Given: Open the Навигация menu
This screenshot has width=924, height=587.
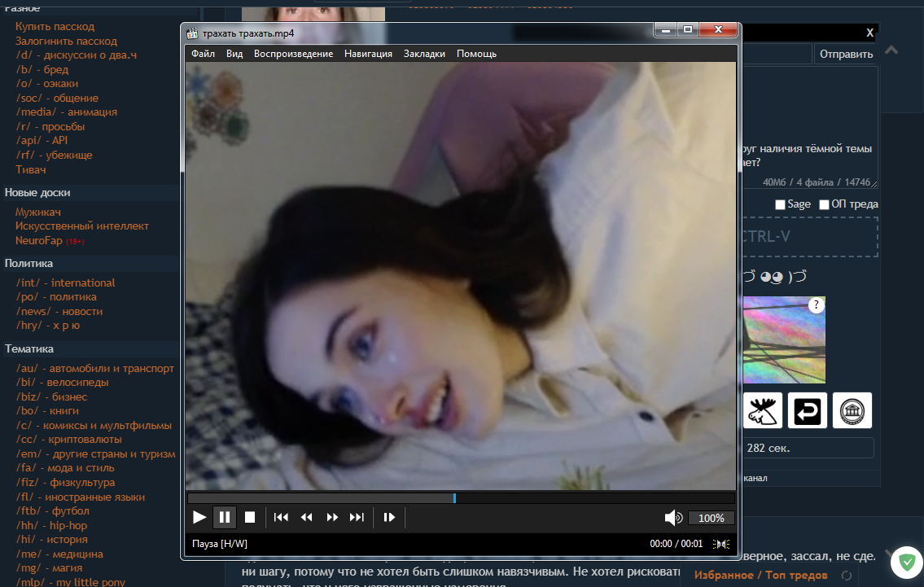Looking at the screenshot, I should [x=368, y=54].
